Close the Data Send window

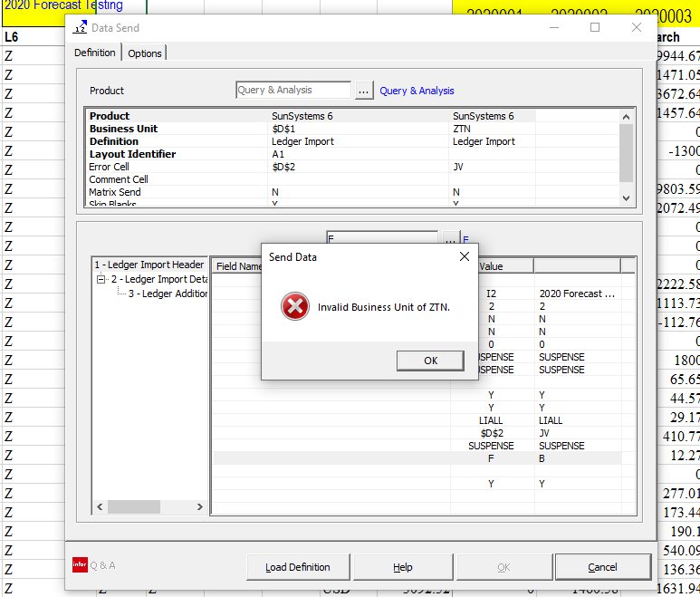click(x=637, y=27)
